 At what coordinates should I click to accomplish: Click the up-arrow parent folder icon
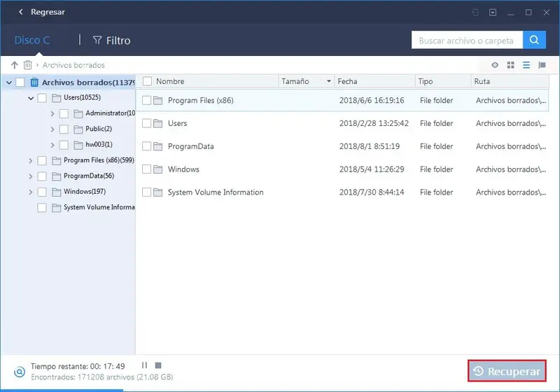coord(14,65)
